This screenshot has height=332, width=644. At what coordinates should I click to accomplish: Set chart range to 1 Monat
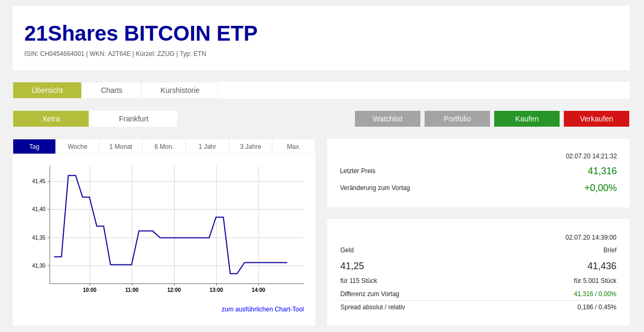(x=121, y=147)
